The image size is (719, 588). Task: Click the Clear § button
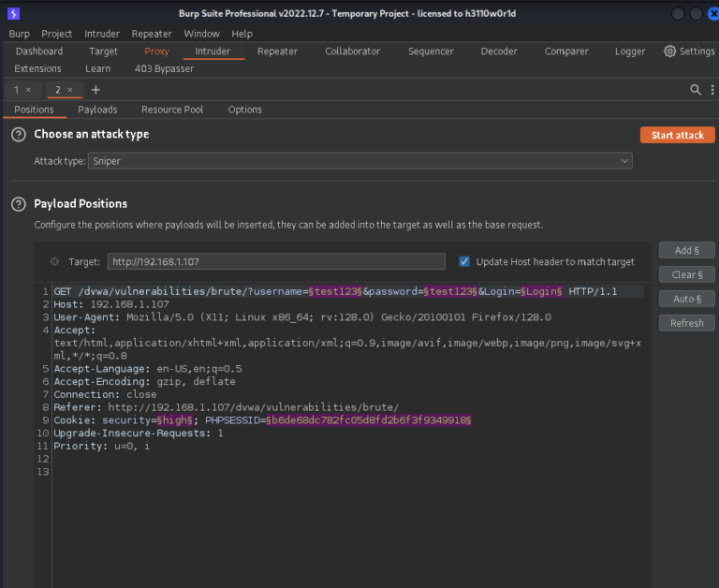pos(687,274)
